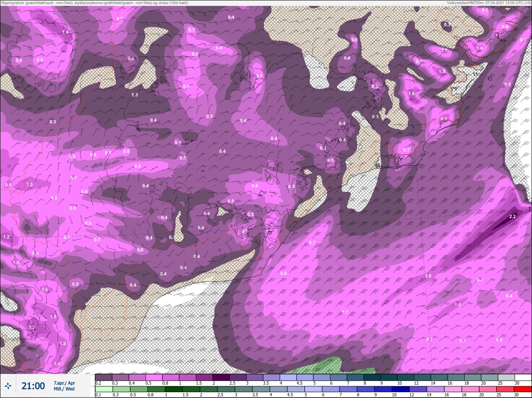Screen dimensions: 532x398
Task: Click the date label 7.apr./ Apr
Action: (x=64, y=383)
